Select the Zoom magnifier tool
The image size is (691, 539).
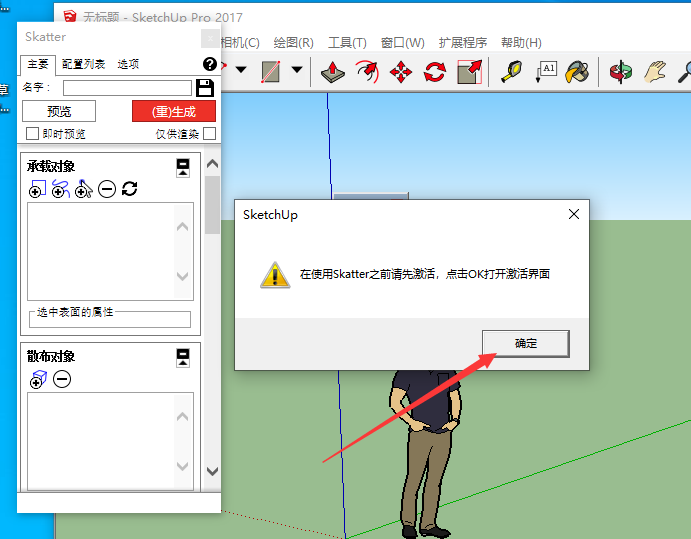[x=684, y=72]
